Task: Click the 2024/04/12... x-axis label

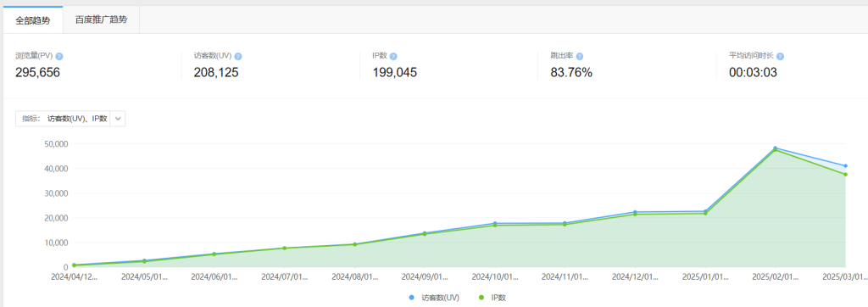Action: coord(75,276)
